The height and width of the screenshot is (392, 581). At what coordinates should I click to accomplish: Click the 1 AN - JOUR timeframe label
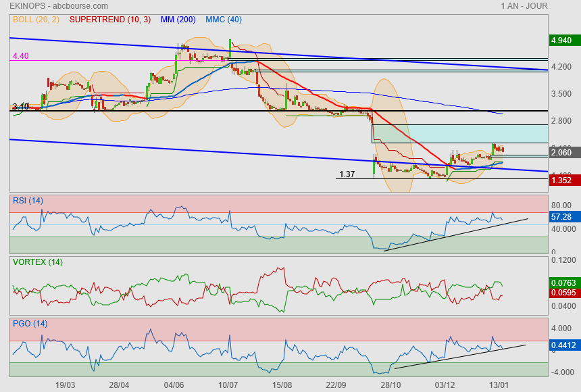coord(524,6)
